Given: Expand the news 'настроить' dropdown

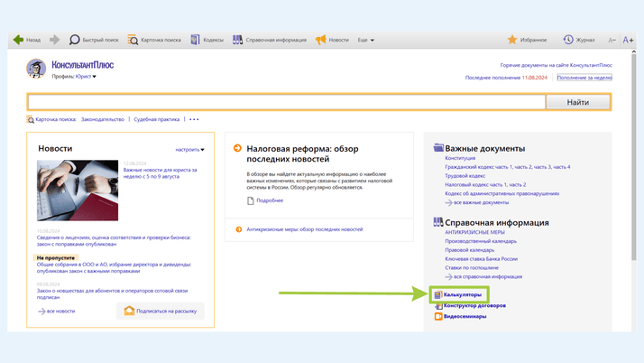Looking at the screenshot, I should [189, 150].
